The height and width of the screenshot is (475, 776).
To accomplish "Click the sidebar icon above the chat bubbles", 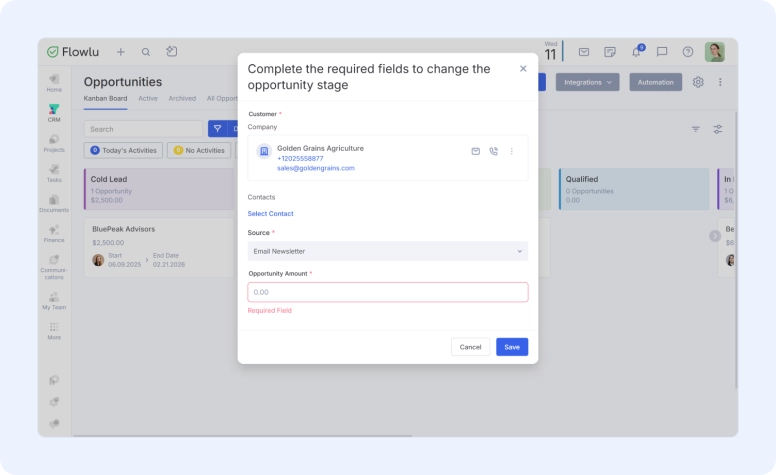I will [x=54, y=402].
